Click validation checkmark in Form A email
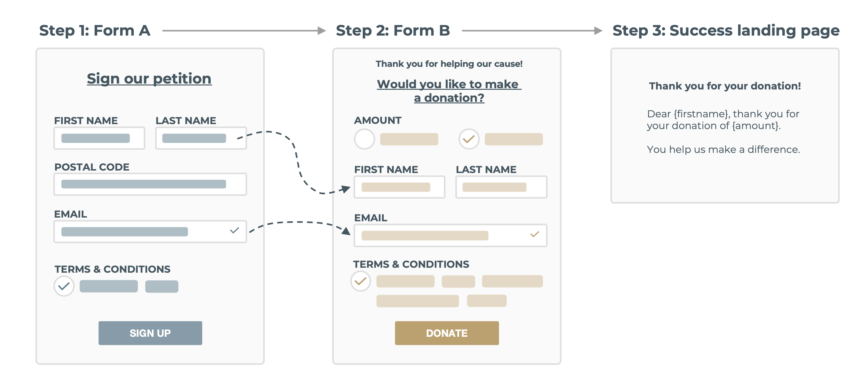This screenshot has height=390, width=868. (235, 231)
